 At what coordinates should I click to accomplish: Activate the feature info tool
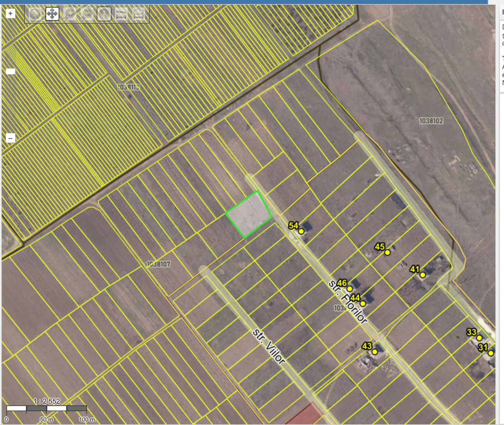(104, 14)
